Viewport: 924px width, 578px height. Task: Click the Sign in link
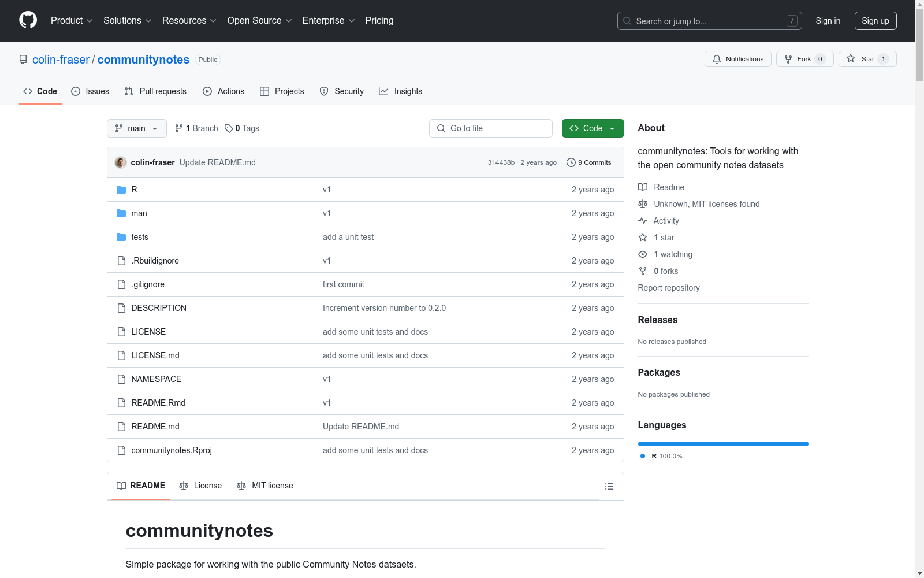(828, 21)
